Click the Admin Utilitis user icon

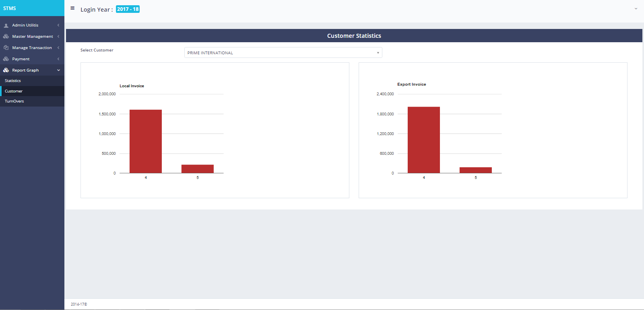[x=6, y=25]
